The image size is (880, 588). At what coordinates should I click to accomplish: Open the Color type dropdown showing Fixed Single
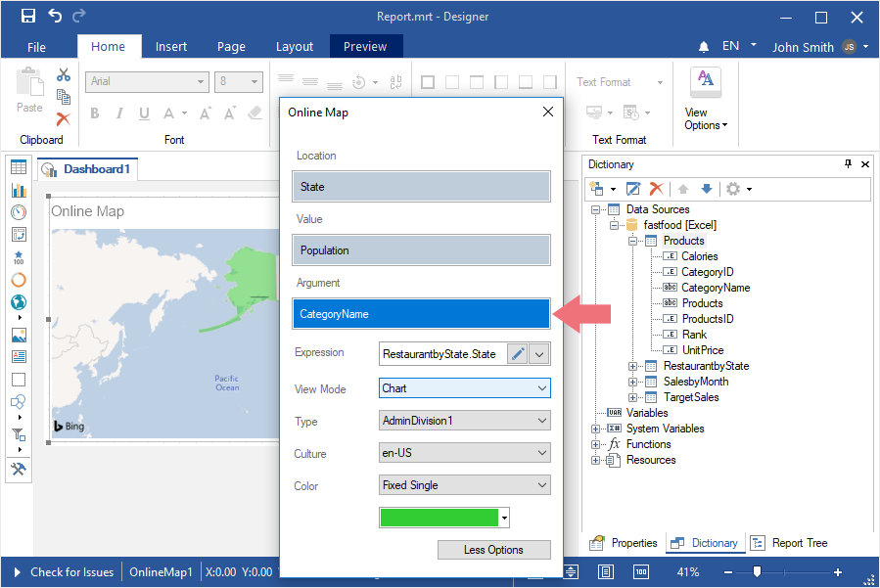click(465, 485)
